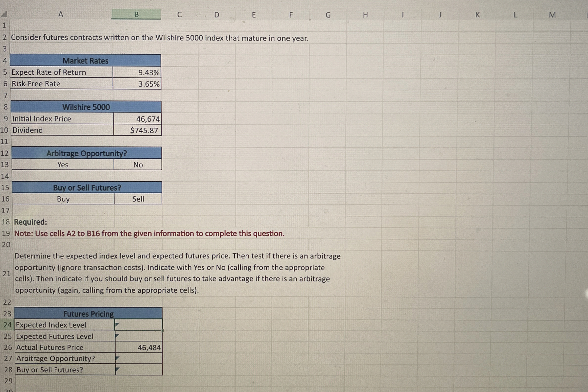This screenshot has width=588, height=392.
Task: Select the 'Sell' cell in row 16
Action: 138,199
